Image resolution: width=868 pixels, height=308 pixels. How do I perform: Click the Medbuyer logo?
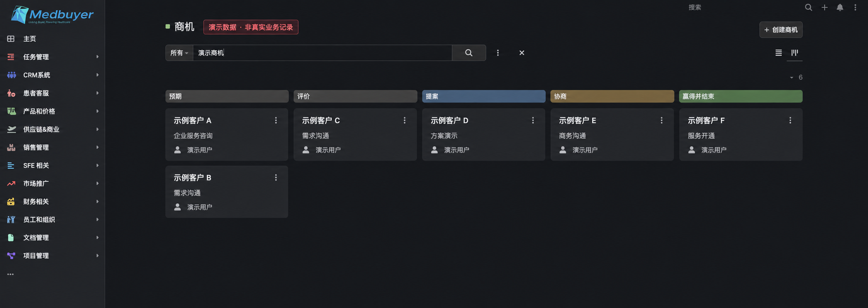(52, 15)
